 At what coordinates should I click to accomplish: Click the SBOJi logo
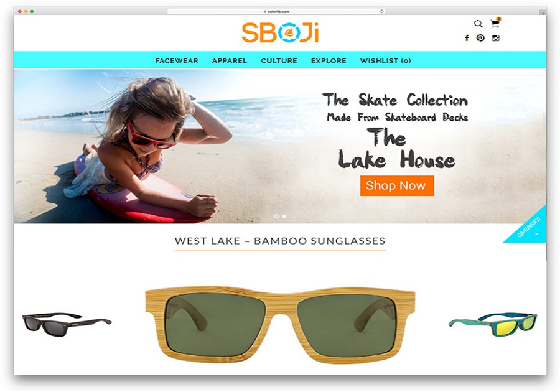tap(280, 32)
